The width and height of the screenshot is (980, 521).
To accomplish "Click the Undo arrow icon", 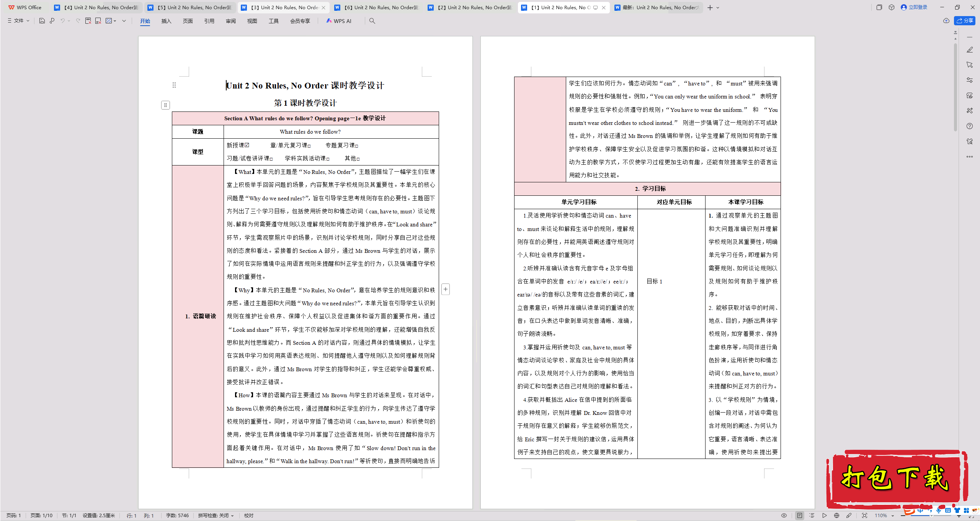I will click(62, 21).
